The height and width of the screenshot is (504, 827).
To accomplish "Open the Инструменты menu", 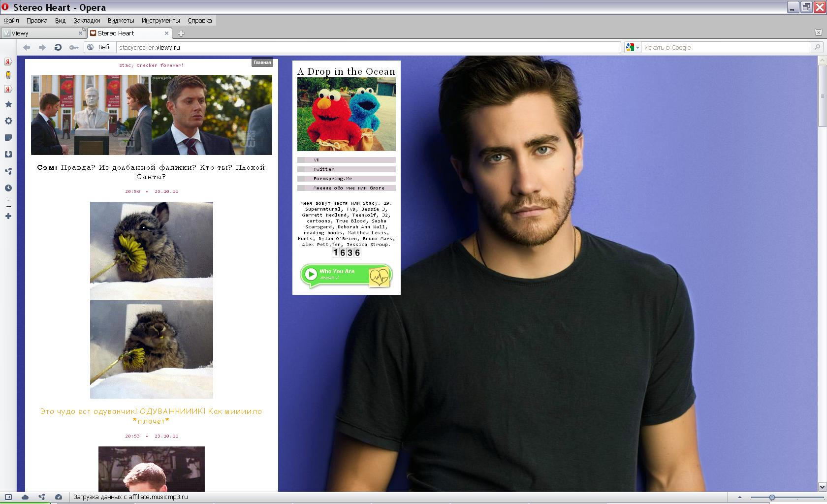I will [160, 20].
